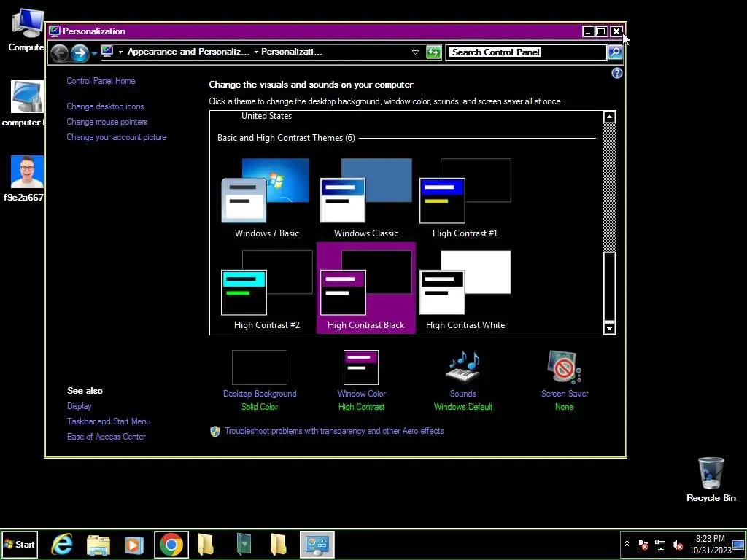Open Desktop Background settings icon
This screenshot has height=560, width=747.
coord(260,367)
